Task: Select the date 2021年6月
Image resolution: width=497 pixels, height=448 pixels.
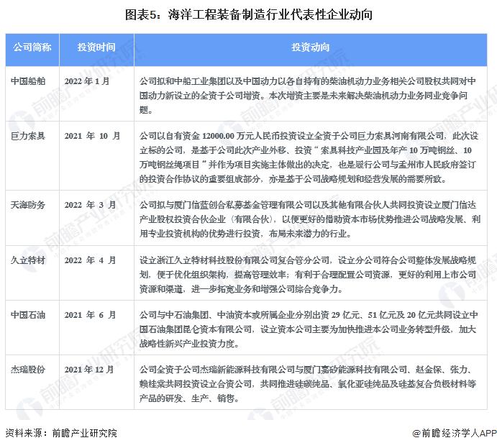Action: click(x=91, y=315)
